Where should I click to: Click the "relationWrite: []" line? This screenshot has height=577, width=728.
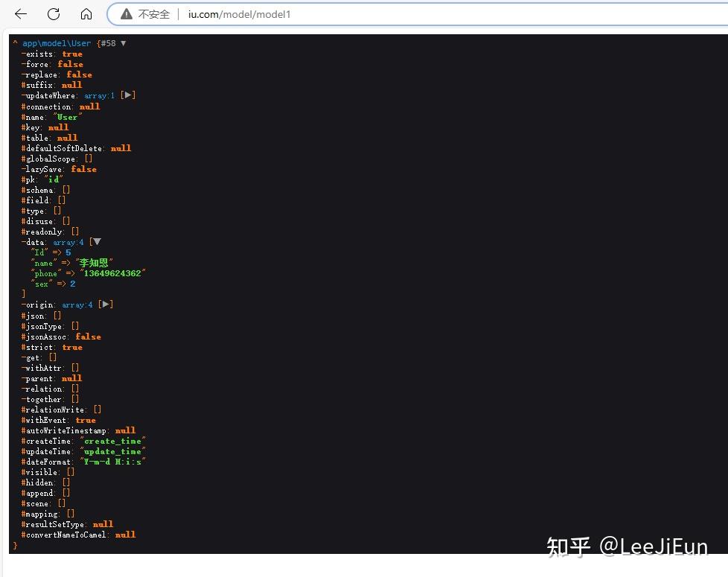(61, 409)
